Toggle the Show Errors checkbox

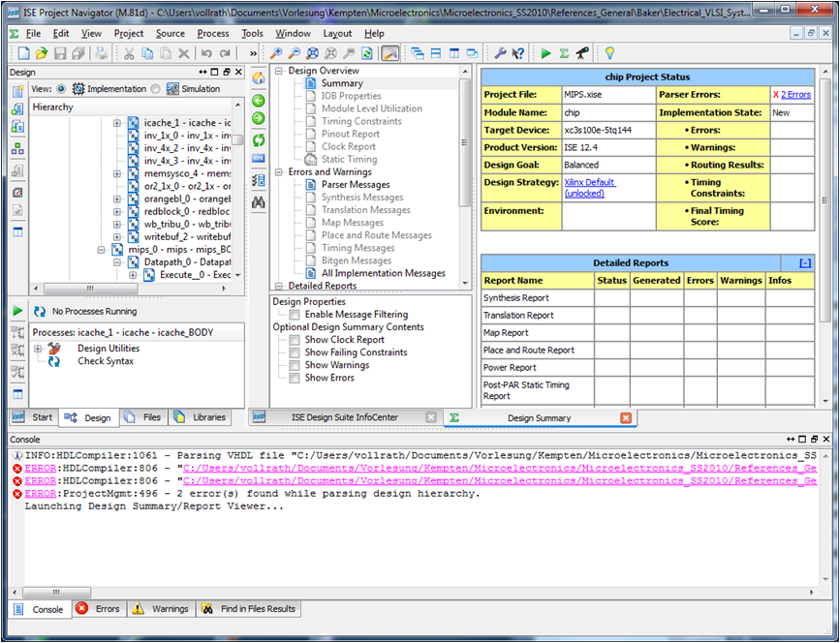click(x=295, y=378)
